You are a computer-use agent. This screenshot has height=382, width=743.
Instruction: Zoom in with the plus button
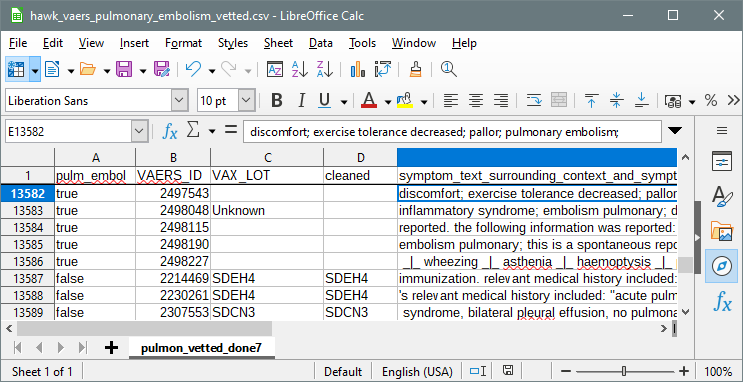(x=684, y=371)
